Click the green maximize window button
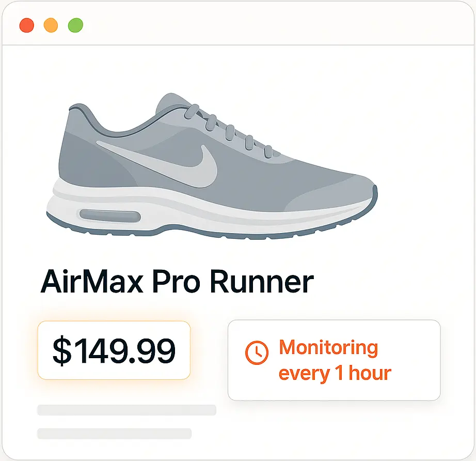Screen dimensions: 476x461 click(x=75, y=25)
